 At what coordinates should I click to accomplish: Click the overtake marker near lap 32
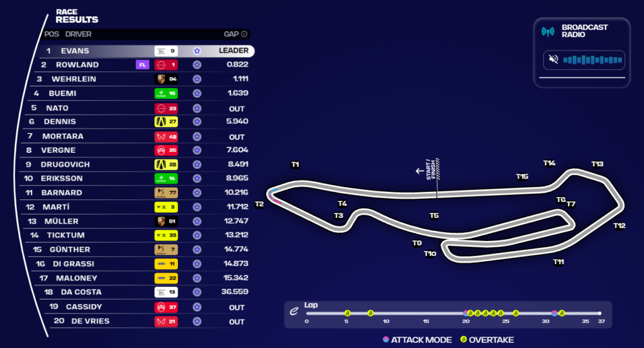coord(562,313)
